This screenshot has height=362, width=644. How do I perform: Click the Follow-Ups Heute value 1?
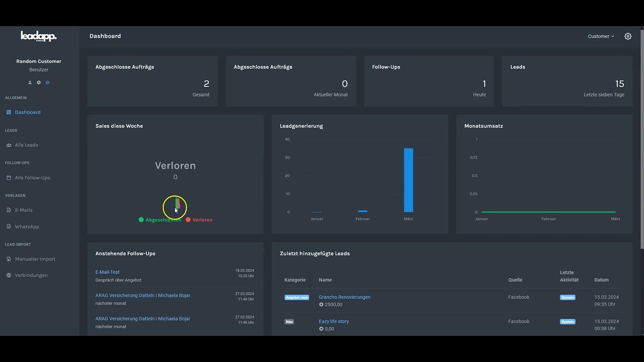coord(484,84)
